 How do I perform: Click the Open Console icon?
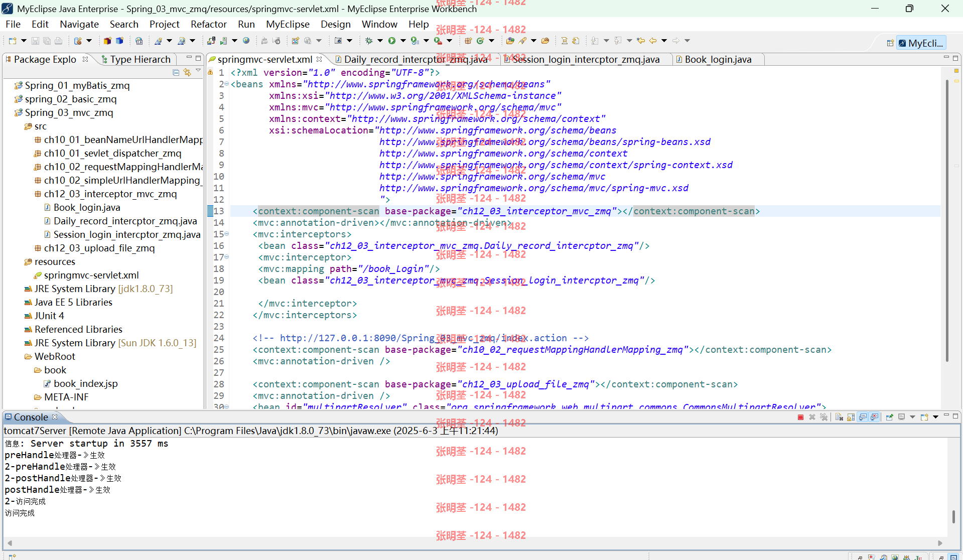pos(924,417)
